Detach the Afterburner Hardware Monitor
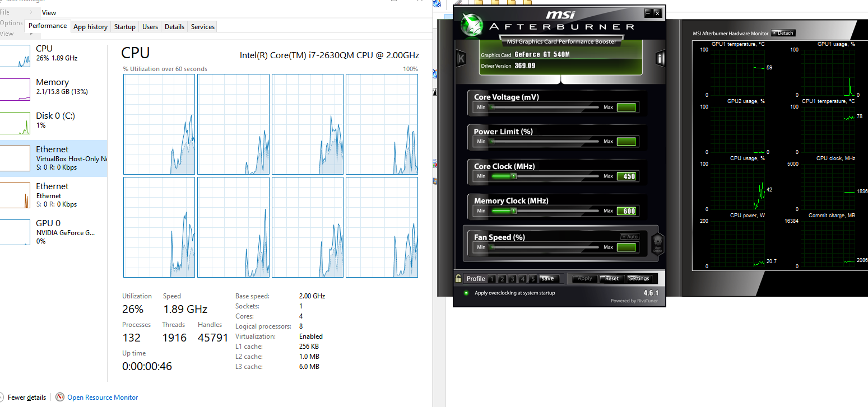The width and height of the screenshot is (868, 407). (783, 33)
